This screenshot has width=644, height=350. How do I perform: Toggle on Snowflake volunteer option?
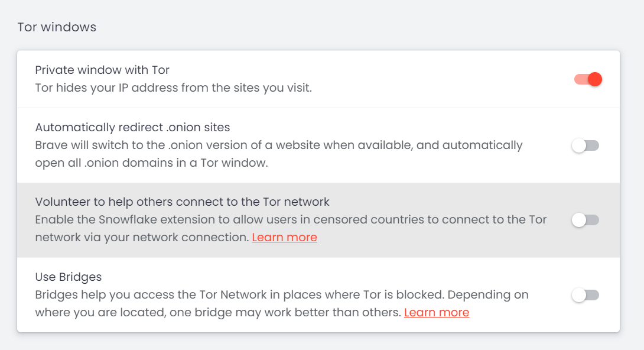click(585, 220)
